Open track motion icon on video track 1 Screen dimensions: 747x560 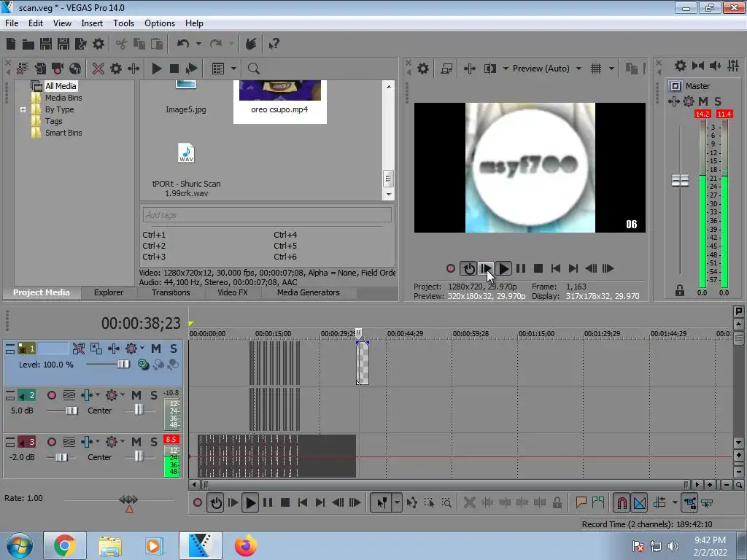click(79, 349)
